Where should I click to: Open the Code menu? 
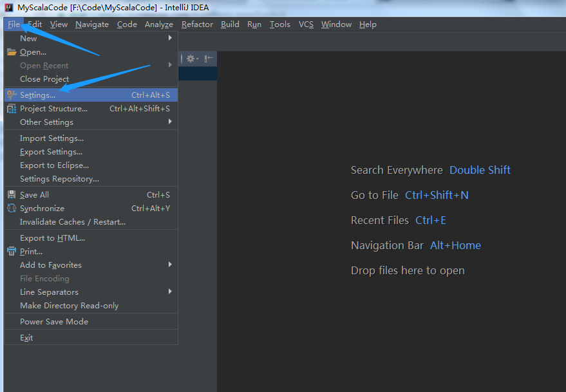click(x=127, y=24)
